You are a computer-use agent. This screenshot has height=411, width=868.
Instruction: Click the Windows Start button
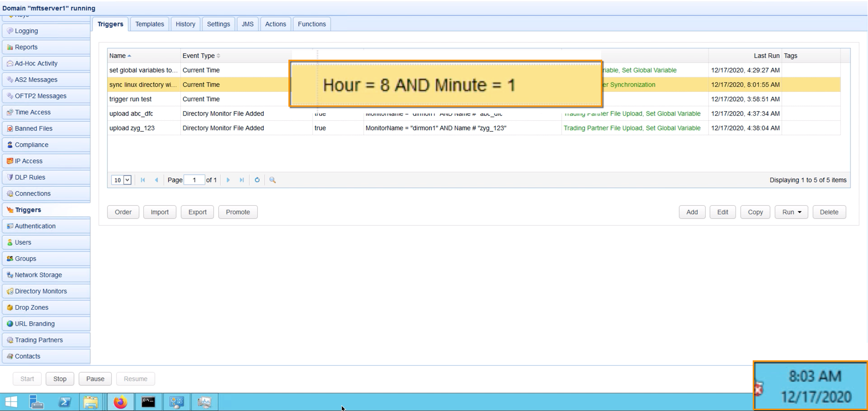[11, 402]
